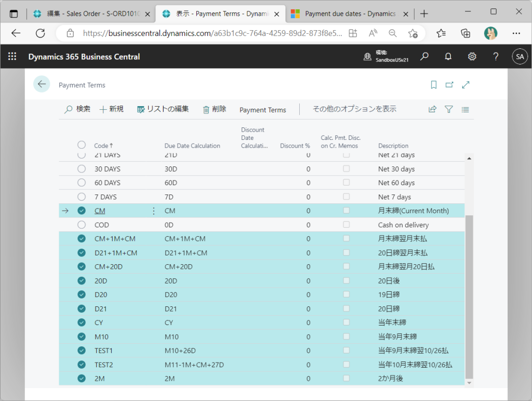
Task: Click the browser apps available icon in address bar
Action: point(353,33)
